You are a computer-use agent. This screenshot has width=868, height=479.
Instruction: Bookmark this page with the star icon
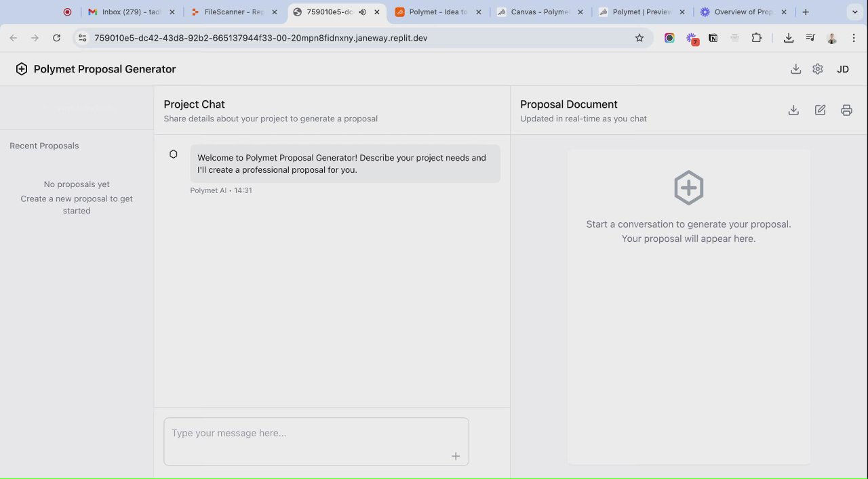639,38
